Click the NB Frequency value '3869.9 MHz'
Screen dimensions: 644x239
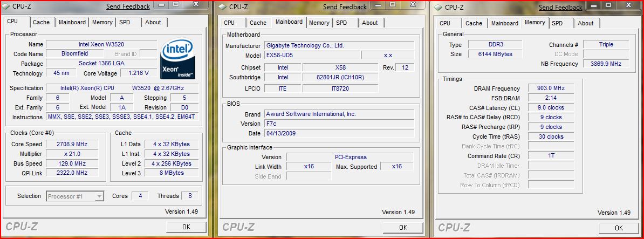click(x=606, y=64)
